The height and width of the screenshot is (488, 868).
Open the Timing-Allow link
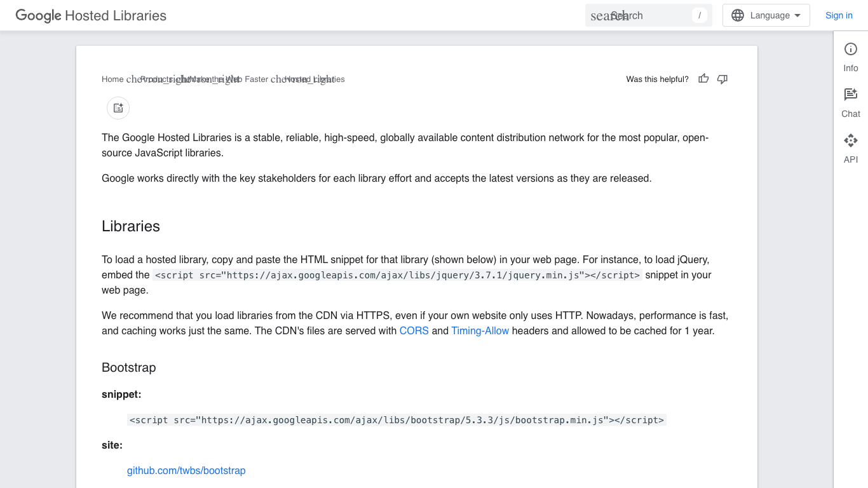point(480,330)
